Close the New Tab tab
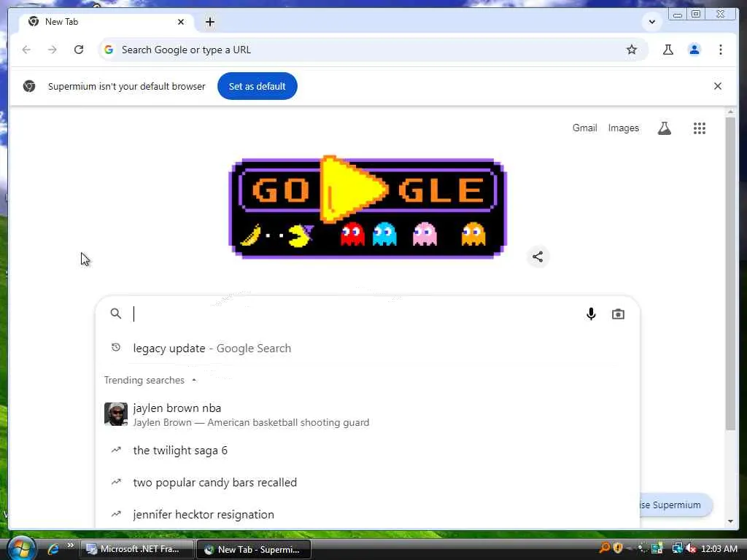This screenshot has height=560, width=747. coord(181,22)
